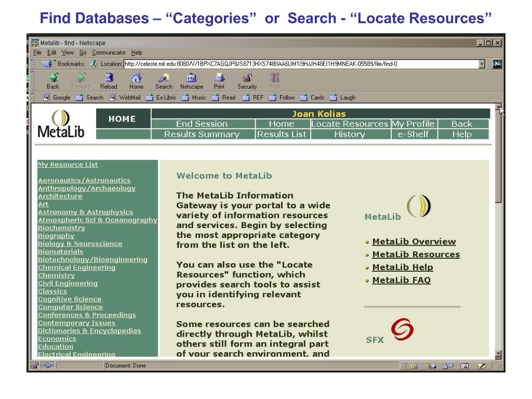Open the Laugh bookmark folder
Viewport: 532px width, 399px height.
tap(343, 97)
